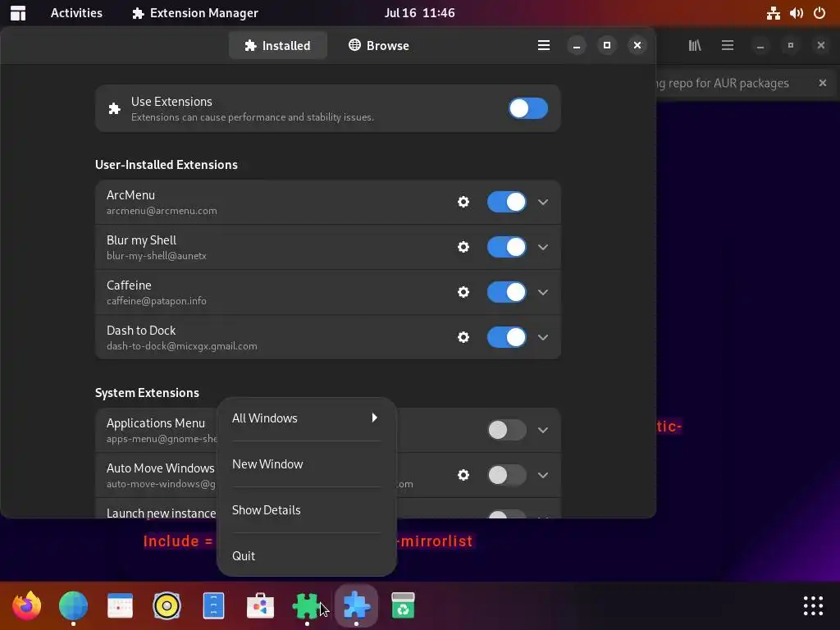840x630 pixels.
Task: Disable the Blur my Shell switch
Action: 507,247
